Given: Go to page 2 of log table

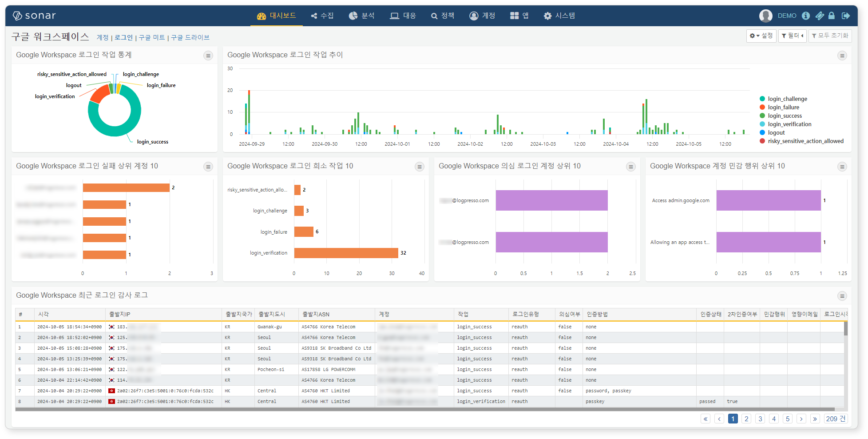Looking at the screenshot, I should pyautogui.click(x=747, y=419).
